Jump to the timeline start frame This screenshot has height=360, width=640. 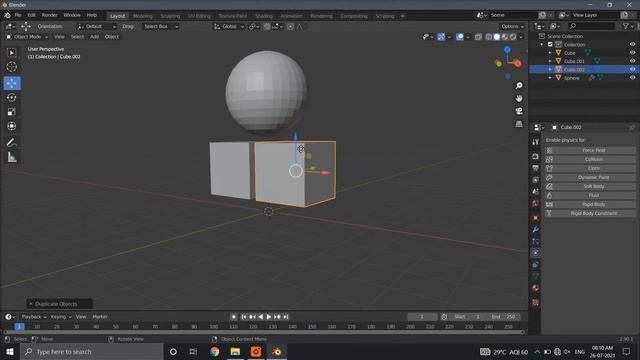[244, 317]
